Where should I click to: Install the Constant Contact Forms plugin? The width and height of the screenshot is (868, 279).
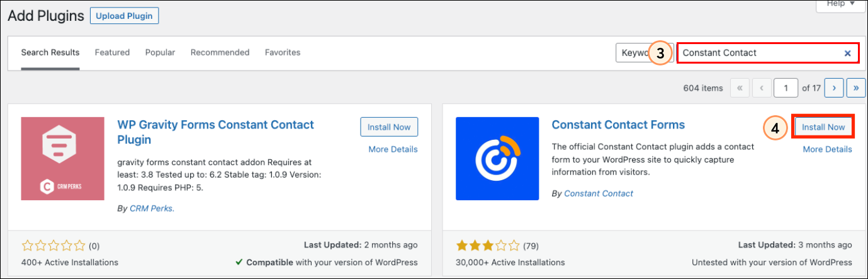[823, 127]
